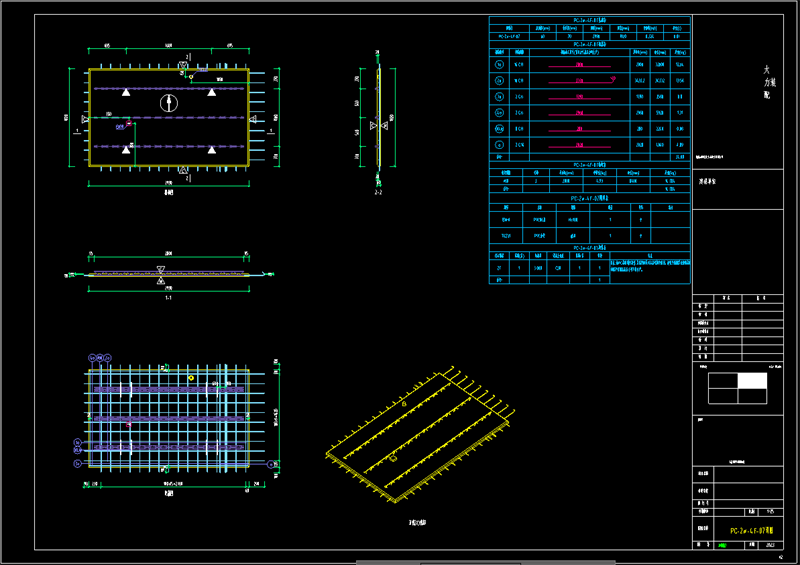Screen dimensions: 800x565
Task: Select the "1-1" section label
Action: (x=168, y=298)
